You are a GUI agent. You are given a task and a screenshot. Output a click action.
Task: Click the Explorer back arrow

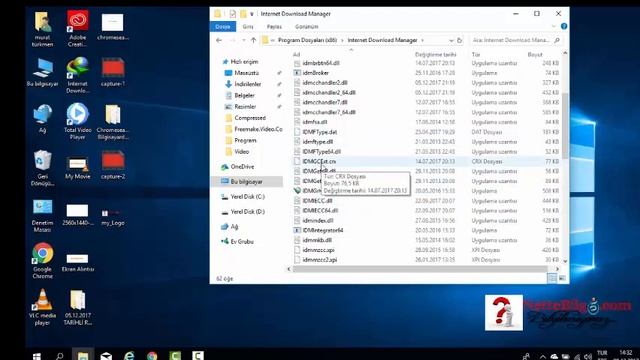[219, 40]
